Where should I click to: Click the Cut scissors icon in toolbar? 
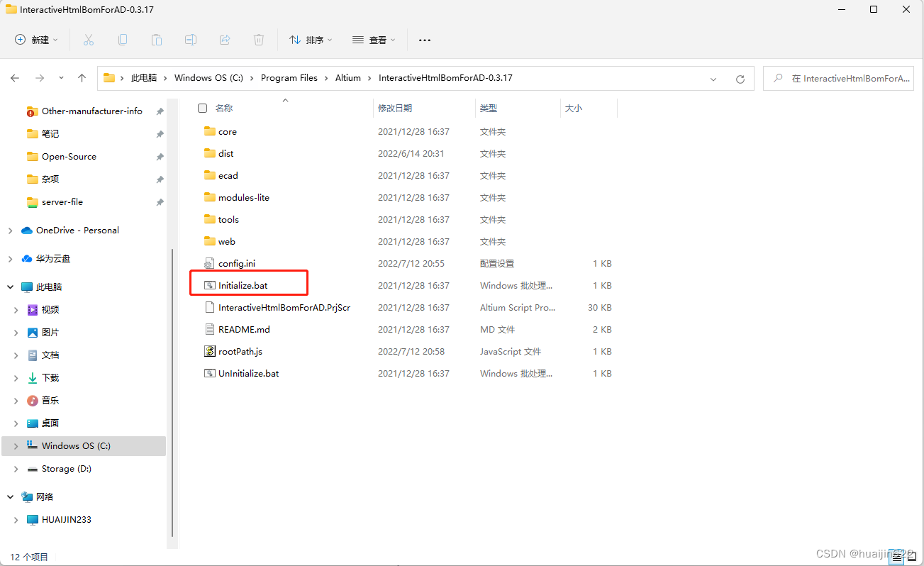(x=89, y=40)
